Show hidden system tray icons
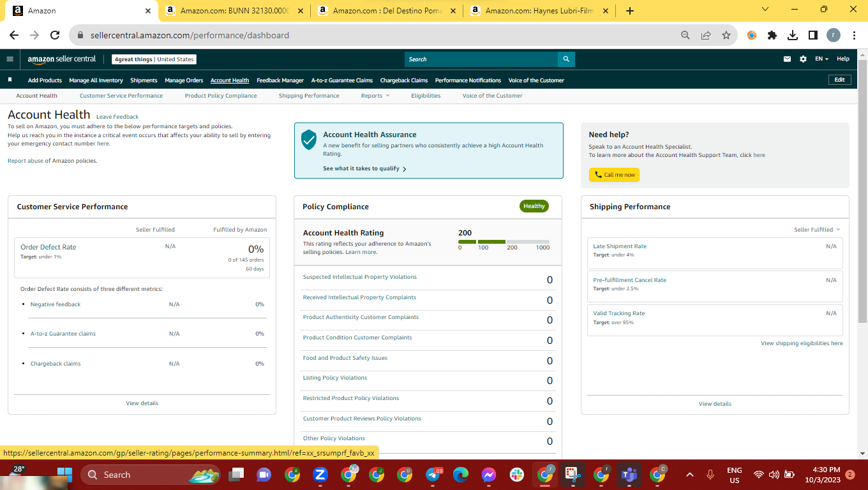The width and height of the screenshot is (868, 490). click(689, 475)
